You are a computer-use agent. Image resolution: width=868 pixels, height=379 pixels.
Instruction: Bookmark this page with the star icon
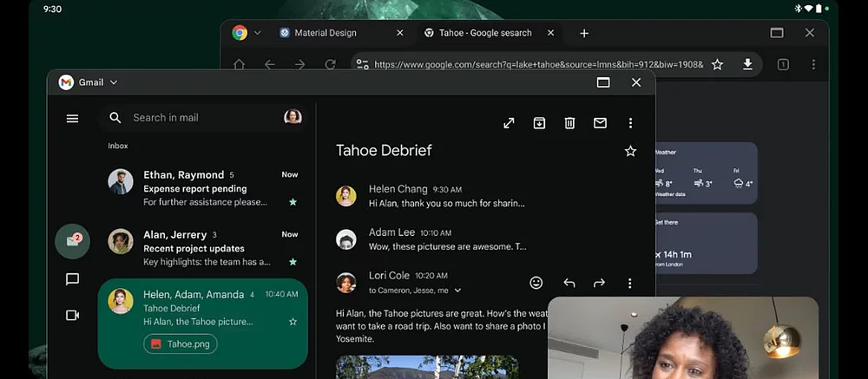718,65
